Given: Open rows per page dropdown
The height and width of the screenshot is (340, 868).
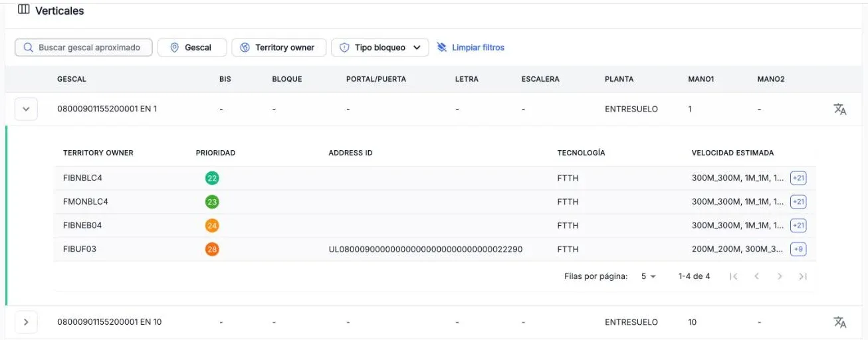Looking at the screenshot, I should [649, 276].
